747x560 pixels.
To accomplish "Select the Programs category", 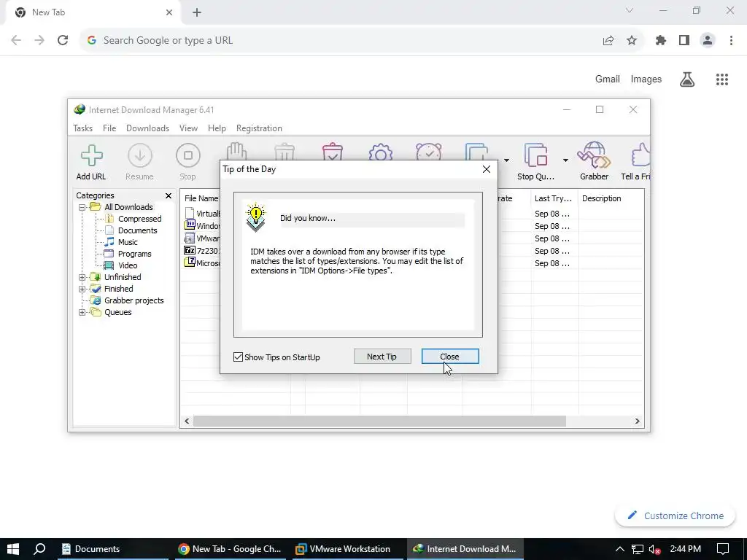I will tap(134, 254).
